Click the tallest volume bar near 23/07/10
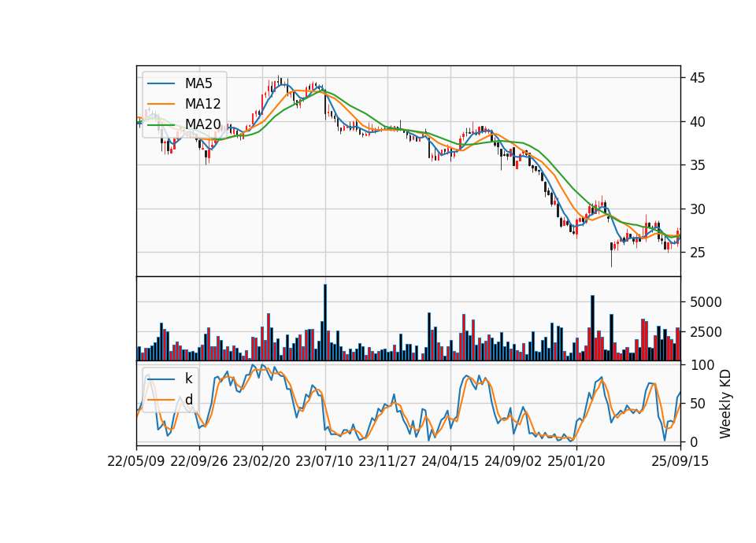The width and height of the screenshot is (756, 543). tap(325, 323)
